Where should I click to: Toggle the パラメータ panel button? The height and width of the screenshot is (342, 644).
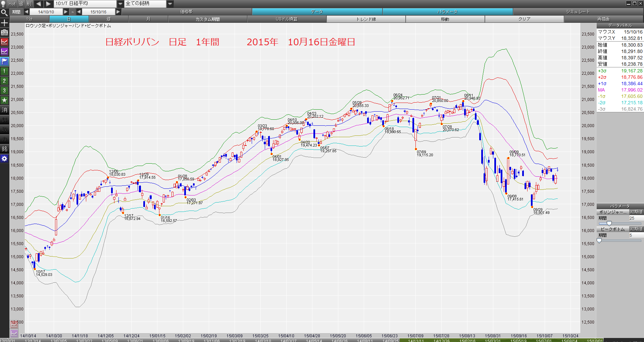[447, 12]
